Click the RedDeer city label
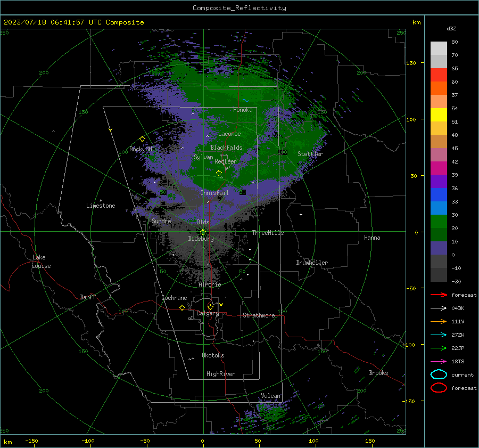The height and width of the screenshot is (448, 479). (226, 161)
